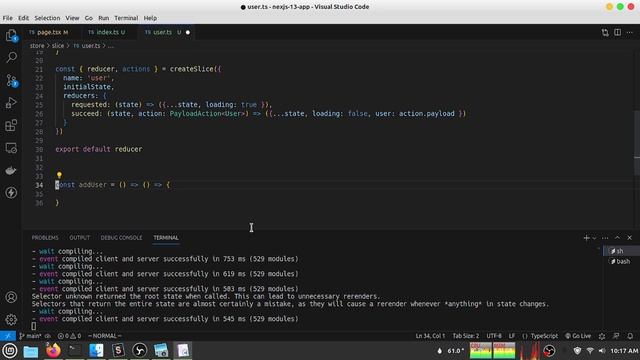This screenshot has height=360, width=640.
Task: Expand the store breadcrumb
Action: point(37,46)
